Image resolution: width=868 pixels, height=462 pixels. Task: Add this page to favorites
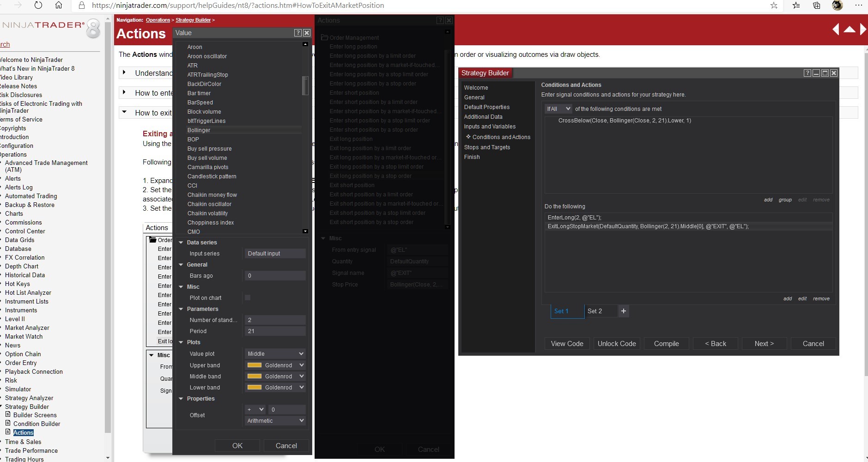pos(774,6)
